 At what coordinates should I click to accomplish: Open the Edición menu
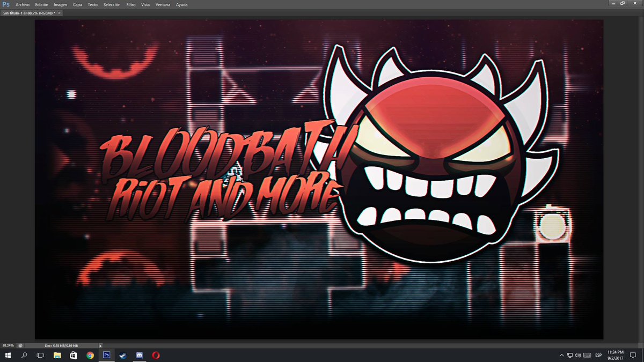pos(41,4)
